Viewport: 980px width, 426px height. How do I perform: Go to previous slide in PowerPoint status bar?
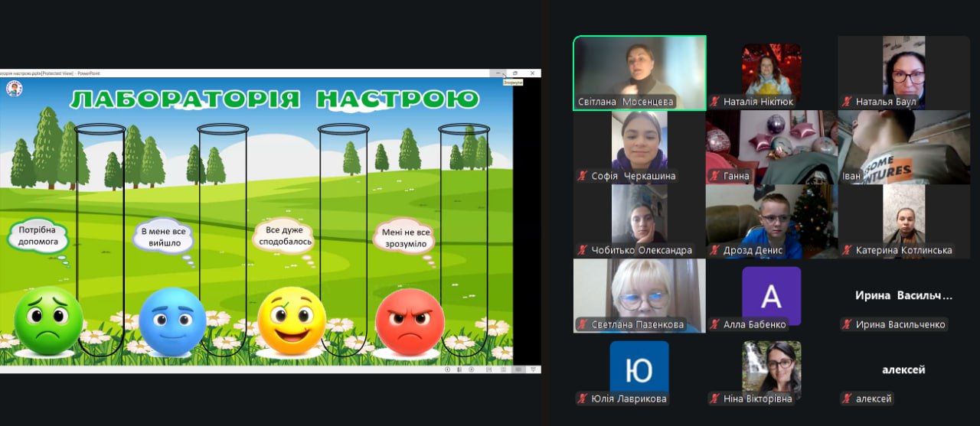click(x=448, y=369)
